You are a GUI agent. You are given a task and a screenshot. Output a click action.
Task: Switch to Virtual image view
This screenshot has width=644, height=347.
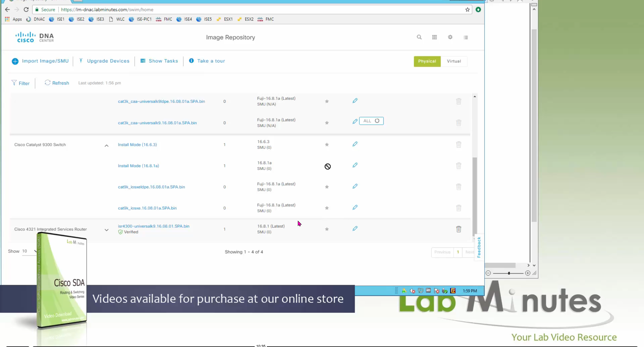[454, 61]
